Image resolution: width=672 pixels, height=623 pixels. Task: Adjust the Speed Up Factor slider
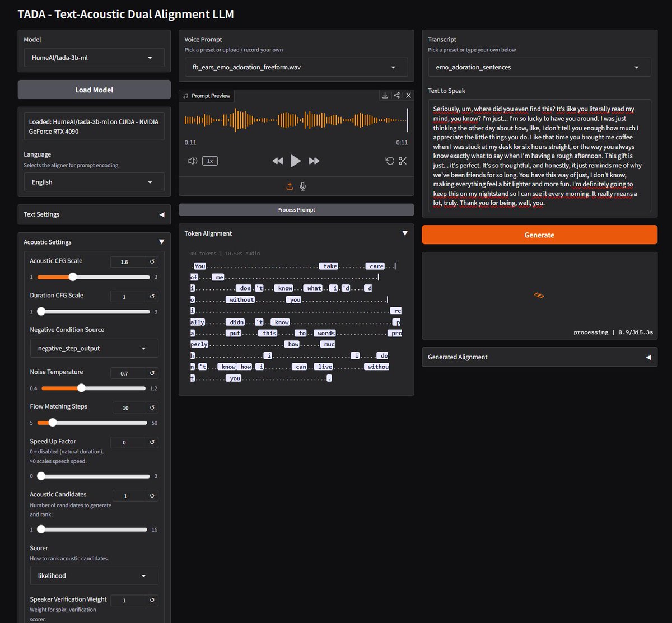(x=94, y=476)
